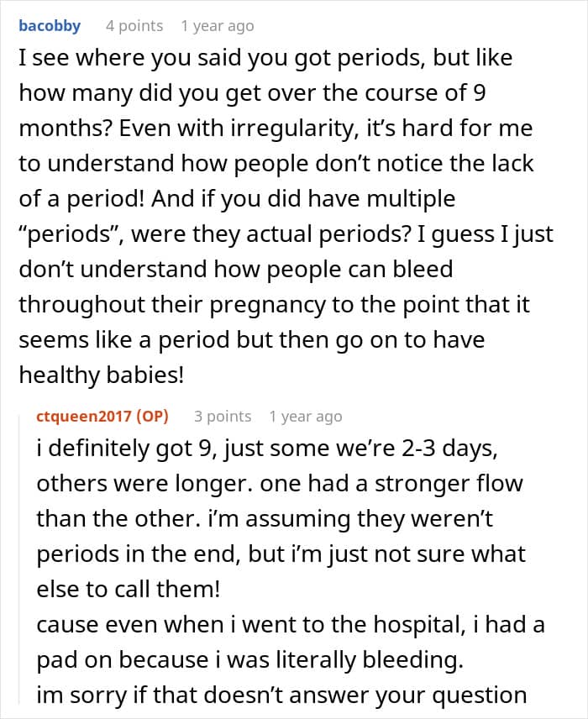Click the line starting 'others were longer'
The height and width of the screenshot is (719, 588).
279,484
